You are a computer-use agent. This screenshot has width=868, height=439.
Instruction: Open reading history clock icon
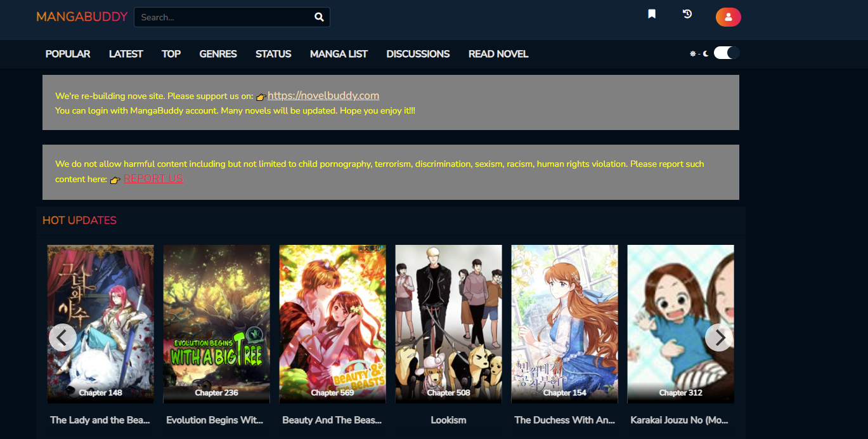[687, 14]
